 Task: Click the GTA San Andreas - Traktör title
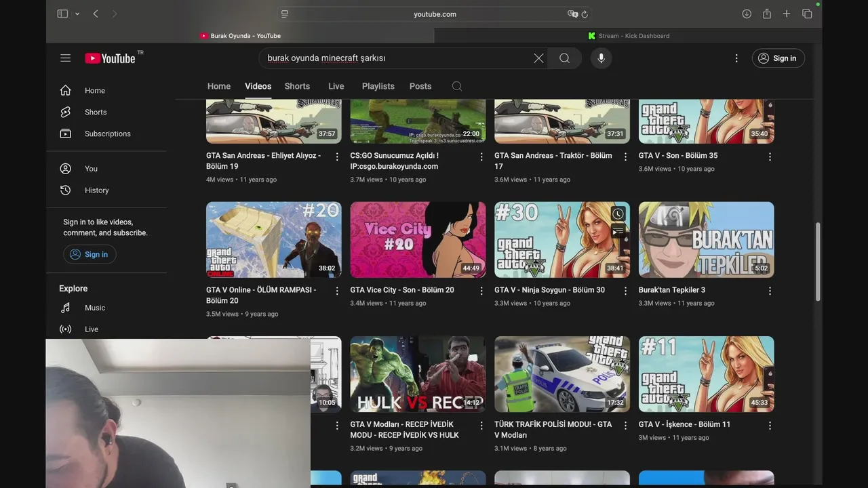(553, 161)
